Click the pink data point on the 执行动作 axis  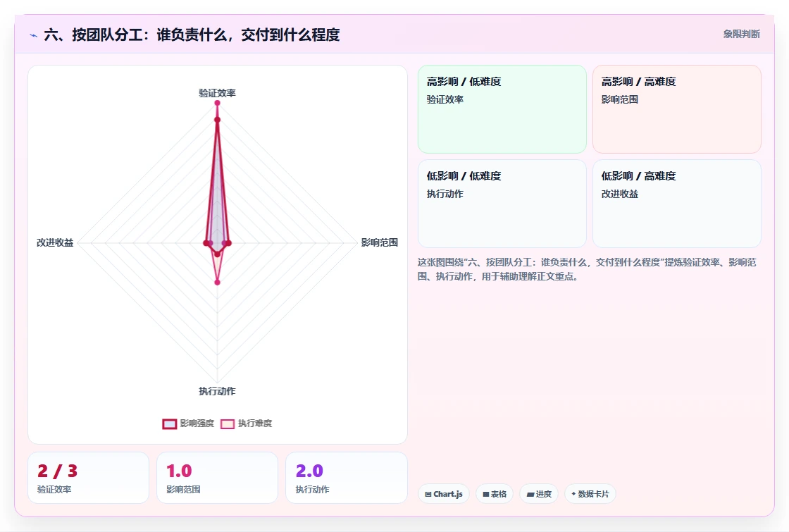point(218,283)
